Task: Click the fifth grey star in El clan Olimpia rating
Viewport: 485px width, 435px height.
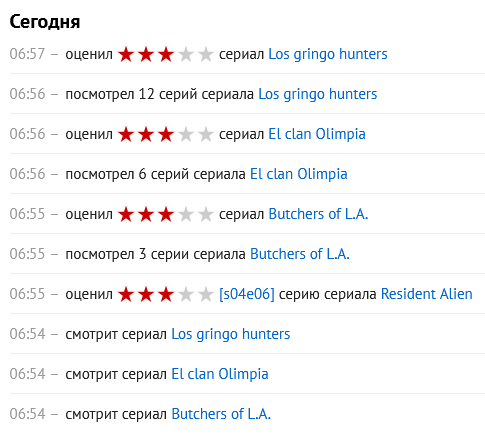Action: (x=206, y=134)
